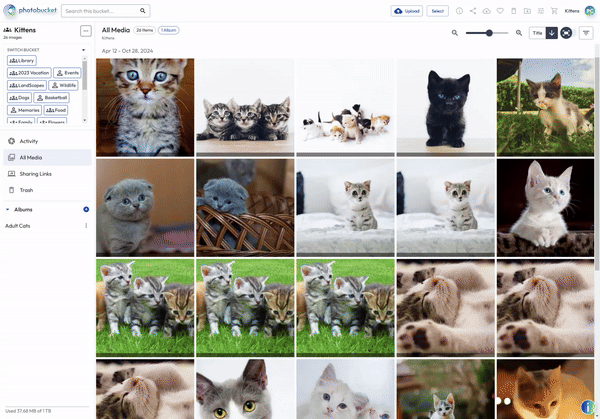Viewport: 600px width, 419px height.
Task: Click the Kittens bucket title in sidebar
Action: (x=25, y=30)
